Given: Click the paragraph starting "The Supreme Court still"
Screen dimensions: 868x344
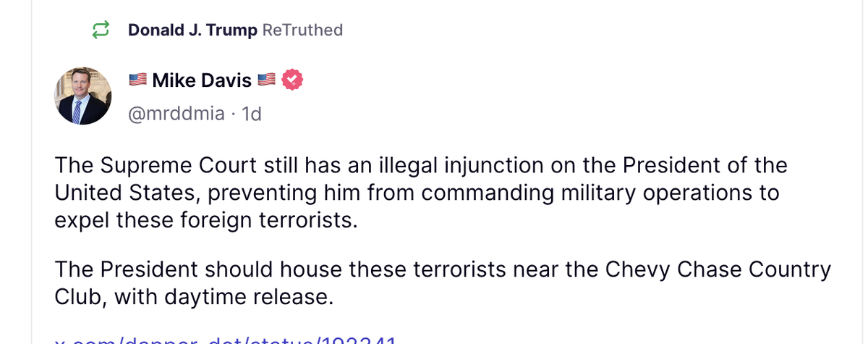Looking at the screenshot, I should 420,192.
